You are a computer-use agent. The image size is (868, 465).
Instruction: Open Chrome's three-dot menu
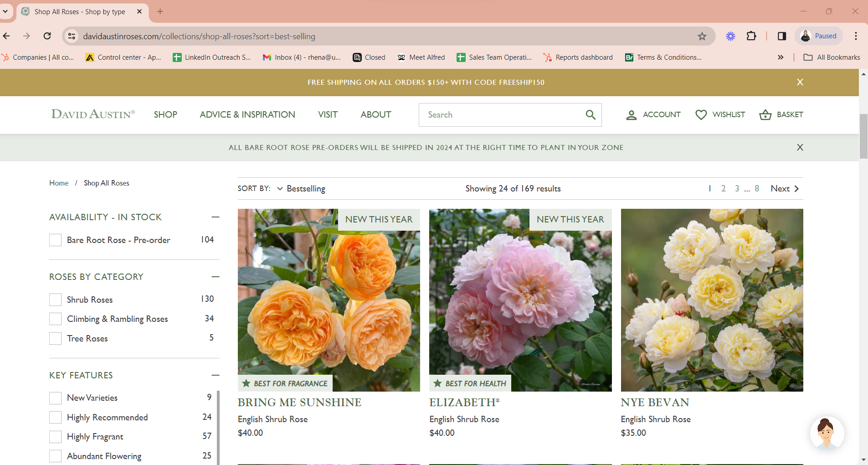(x=856, y=36)
